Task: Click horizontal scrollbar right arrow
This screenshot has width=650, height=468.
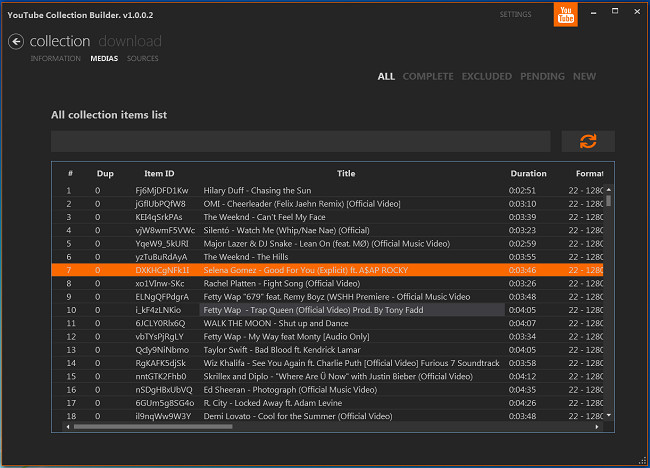Action: click(x=597, y=427)
